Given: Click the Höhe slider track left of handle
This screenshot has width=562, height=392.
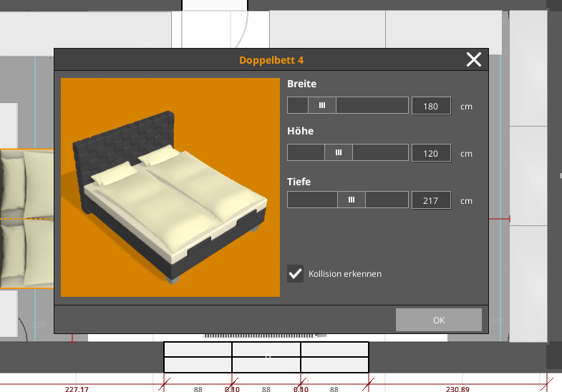Looking at the screenshot, I should click(306, 152).
